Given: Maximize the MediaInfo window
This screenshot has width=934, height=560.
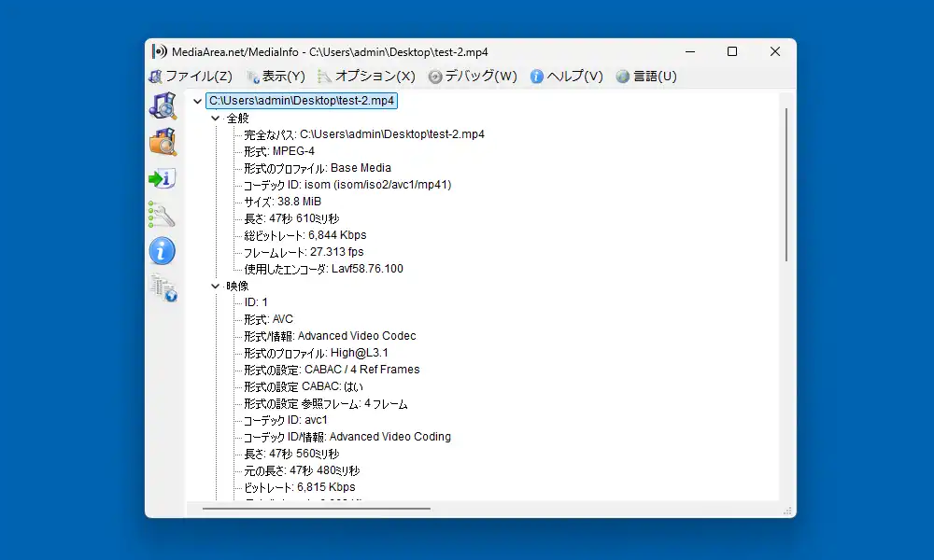Looking at the screenshot, I should pyautogui.click(x=732, y=51).
